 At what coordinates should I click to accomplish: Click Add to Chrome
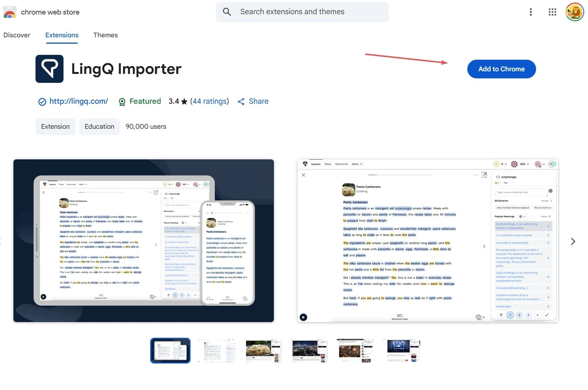[501, 69]
